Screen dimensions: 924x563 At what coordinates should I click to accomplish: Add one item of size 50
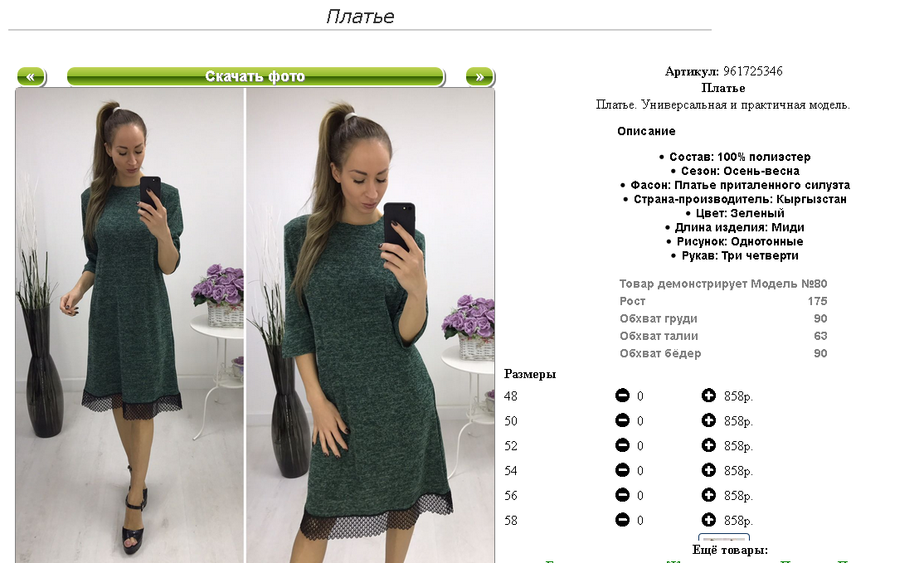click(708, 420)
